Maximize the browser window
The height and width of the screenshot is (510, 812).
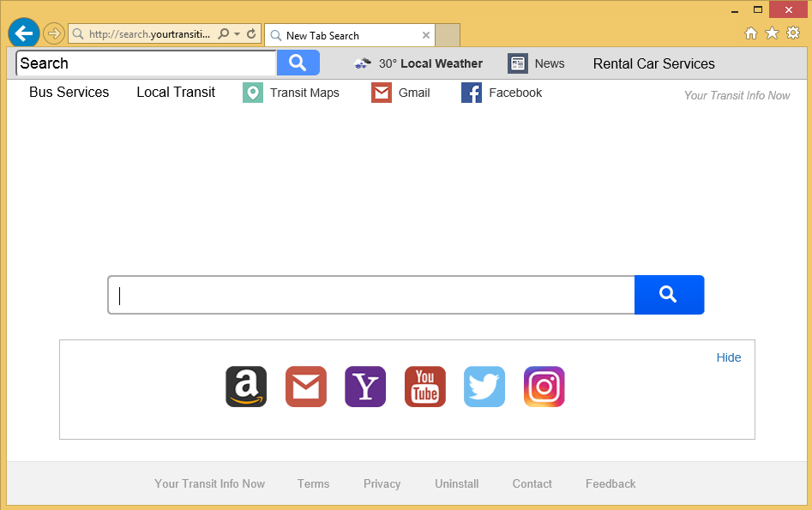point(758,9)
